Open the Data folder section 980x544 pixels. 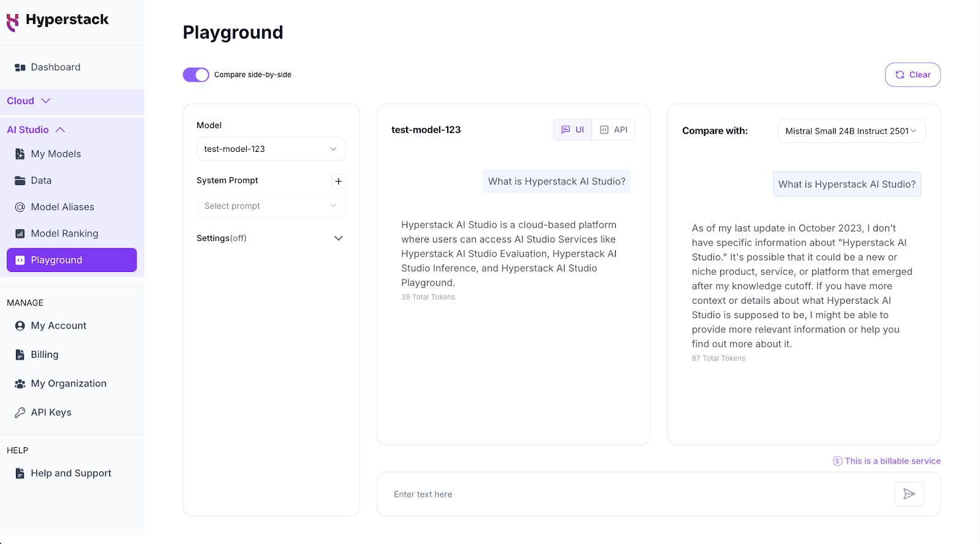click(41, 180)
